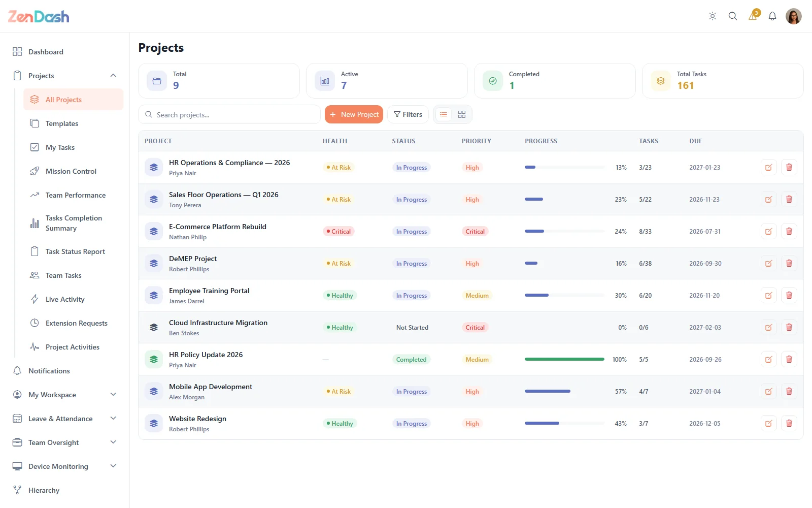The image size is (812, 508).
Task: Open My Tasks in the sidebar
Action: coord(73,147)
